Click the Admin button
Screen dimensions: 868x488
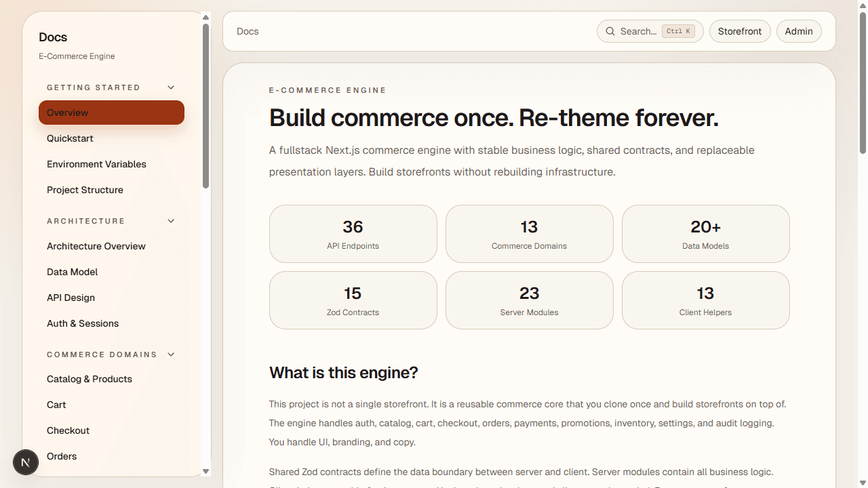tap(799, 31)
